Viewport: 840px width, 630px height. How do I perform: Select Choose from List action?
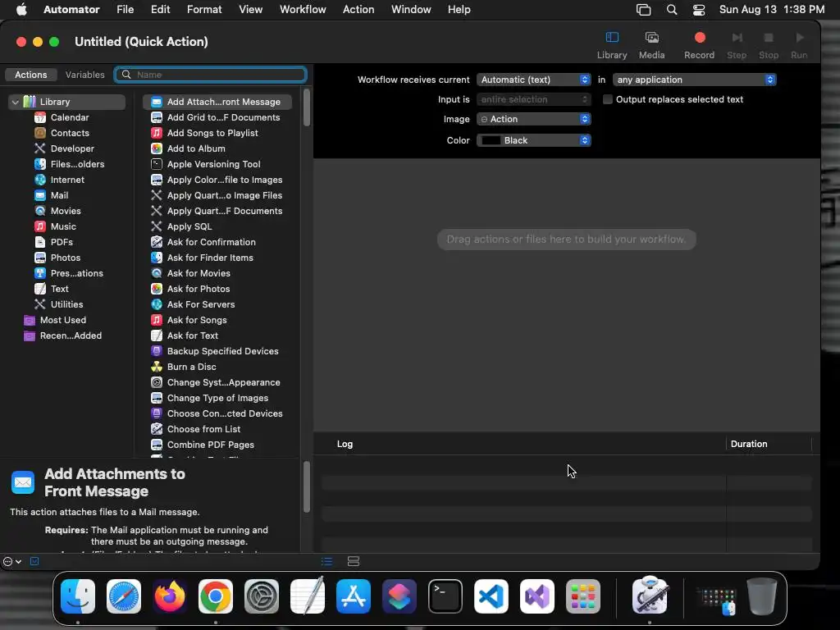point(203,428)
